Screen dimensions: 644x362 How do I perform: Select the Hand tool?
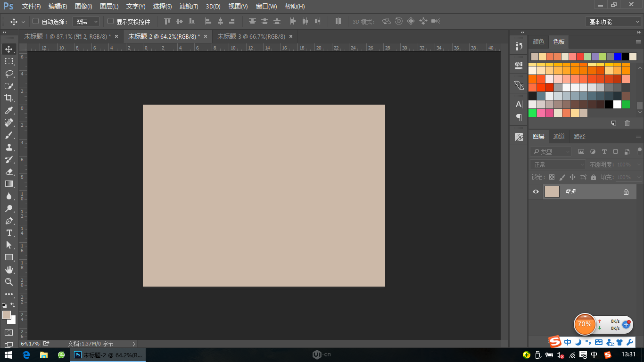click(x=9, y=270)
